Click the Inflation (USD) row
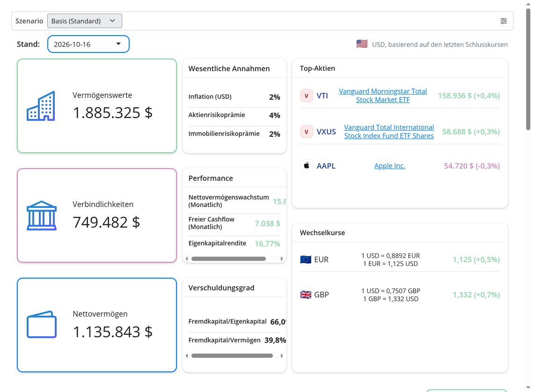This screenshot has width=543, height=392. pyautogui.click(x=234, y=96)
